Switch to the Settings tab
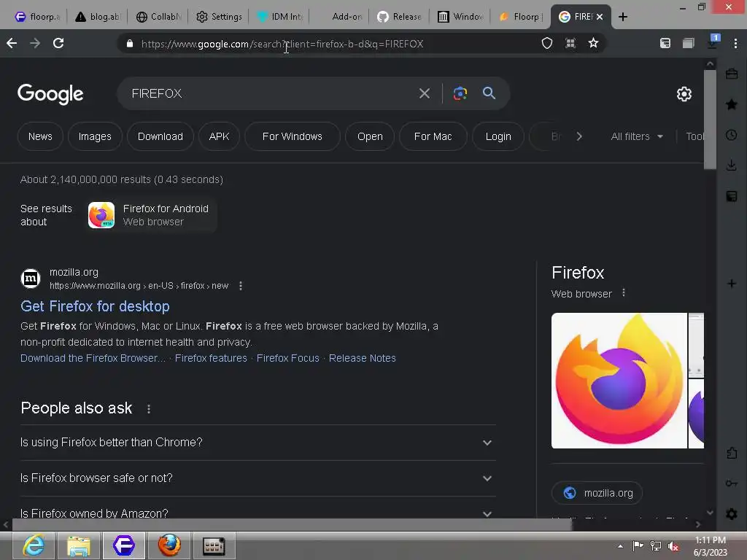Image resolution: width=747 pixels, height=560 pixels. (219, 17)
